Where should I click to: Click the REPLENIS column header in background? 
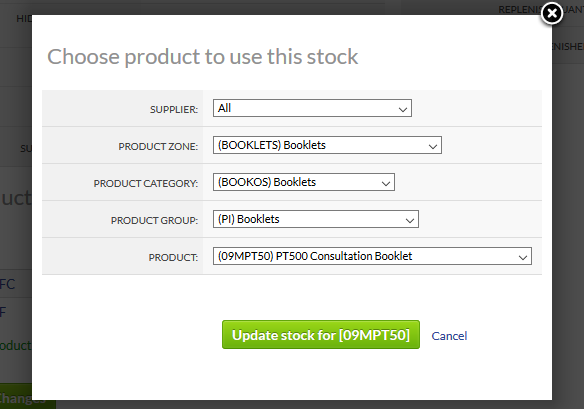point(520,10)
